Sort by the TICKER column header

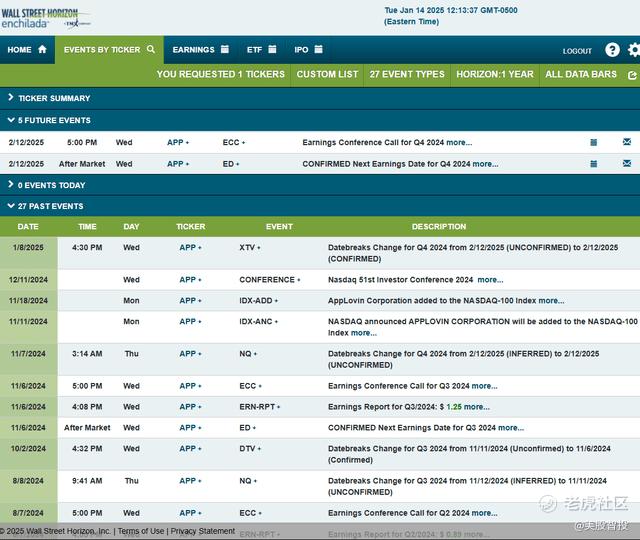(x=190, y=227)
